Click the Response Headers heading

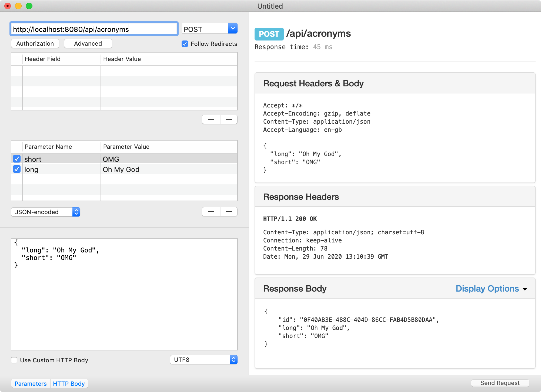click(301, 197)
